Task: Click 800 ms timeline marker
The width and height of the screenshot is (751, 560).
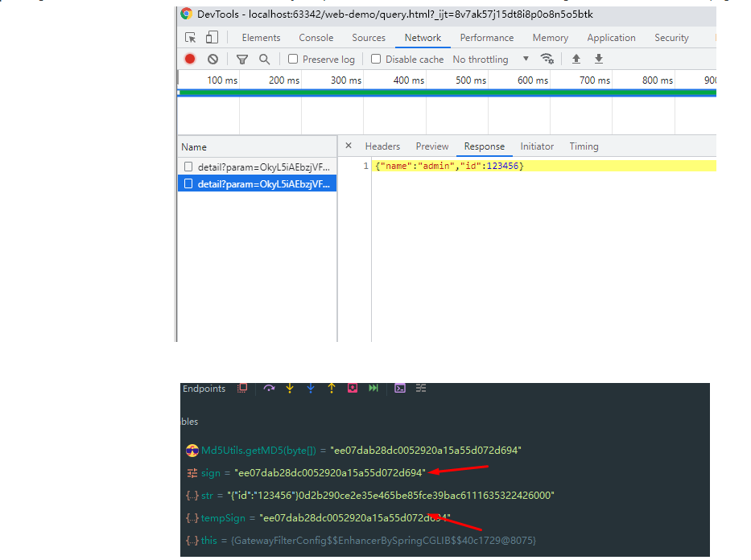Action: click(x=658, y=80)
